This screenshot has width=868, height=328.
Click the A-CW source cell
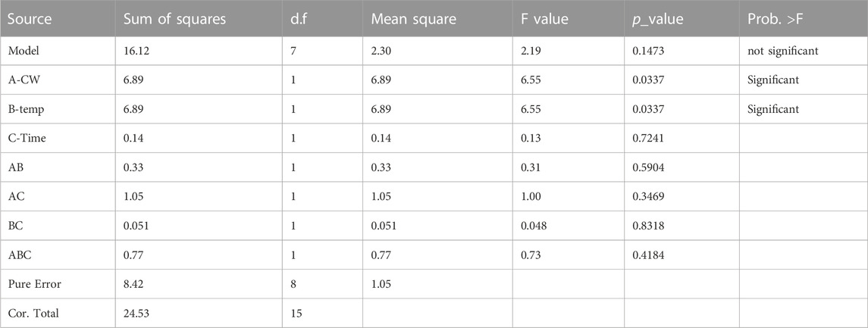pyautogui.click(x=24, y=80)
